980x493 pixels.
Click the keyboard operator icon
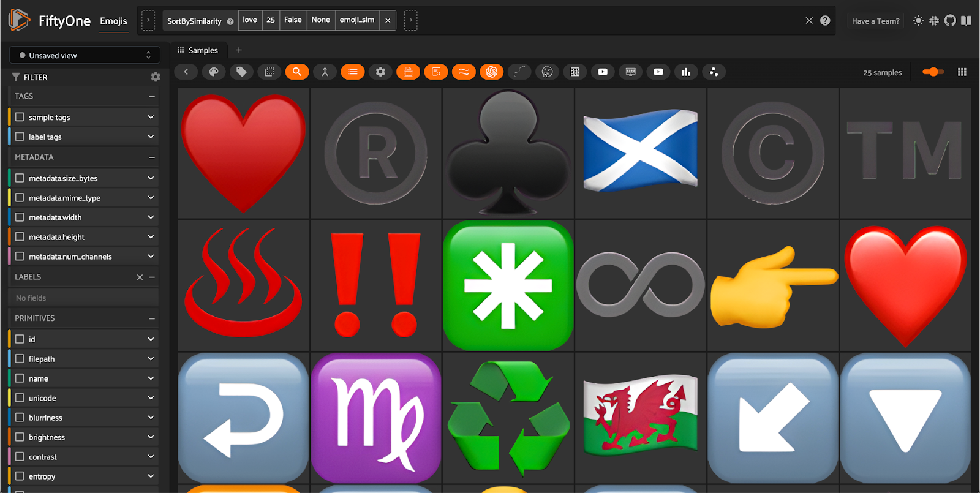(630, 72)
